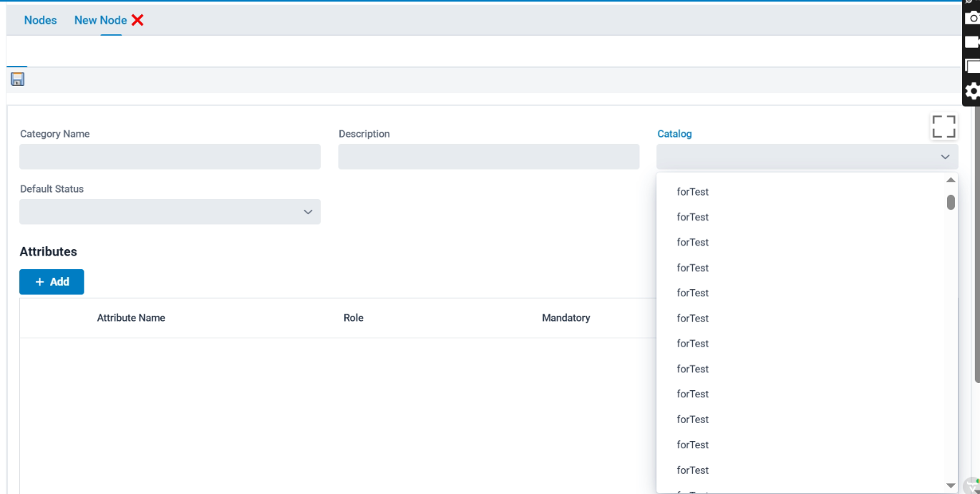Click the camera screenshot icon
The image size is (980, 494).
point(972,18)
